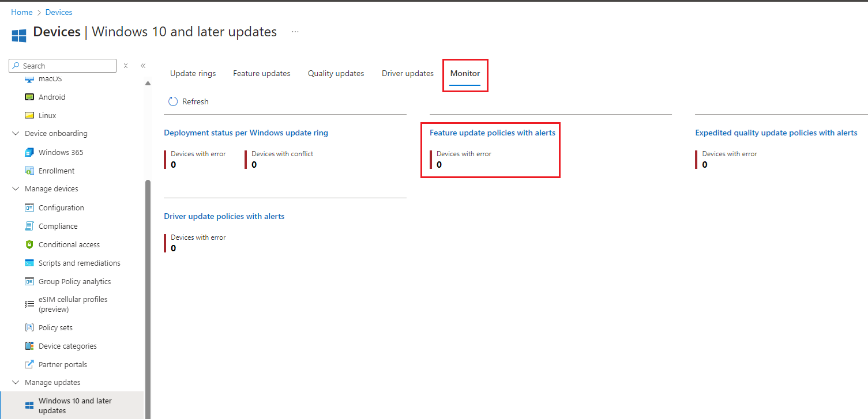The image size is (868, 419).
Task: Open Compliance in the sidebar
Action: (x=58, y=226)
